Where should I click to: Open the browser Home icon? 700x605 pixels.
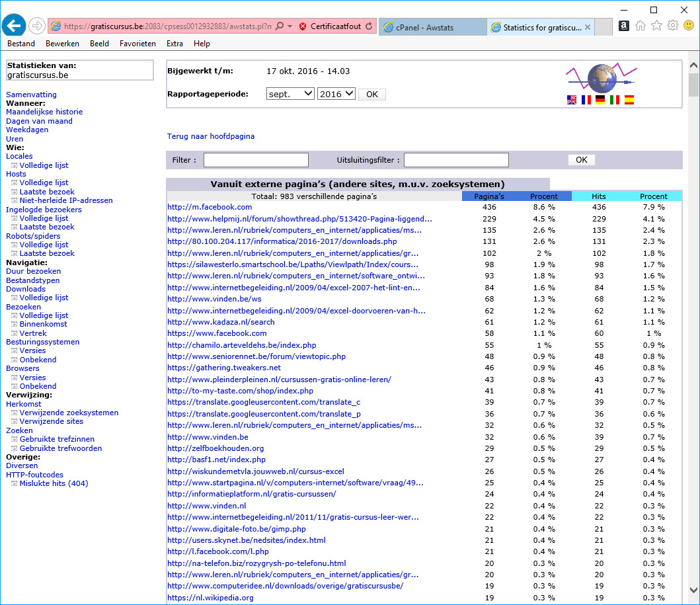(x=640, y=26)
